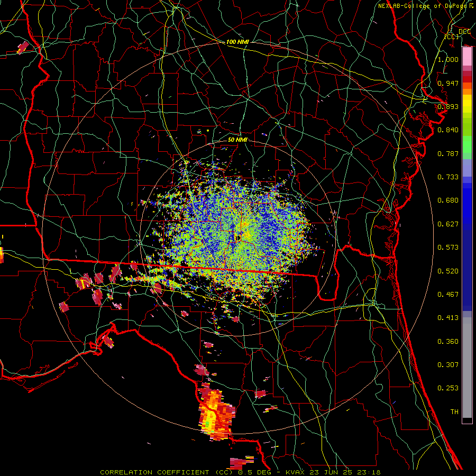
Task: Select the 0.893 scale value
Action: point(448,106)
